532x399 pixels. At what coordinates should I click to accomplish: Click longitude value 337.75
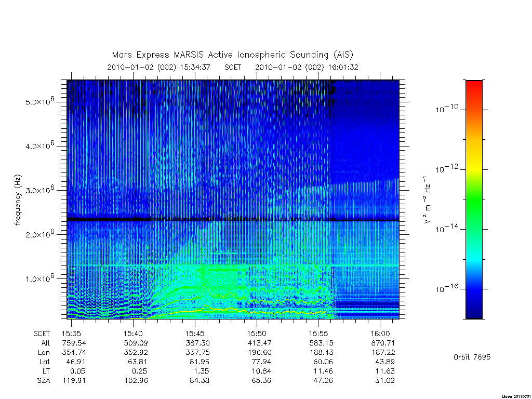click(197, 353)
